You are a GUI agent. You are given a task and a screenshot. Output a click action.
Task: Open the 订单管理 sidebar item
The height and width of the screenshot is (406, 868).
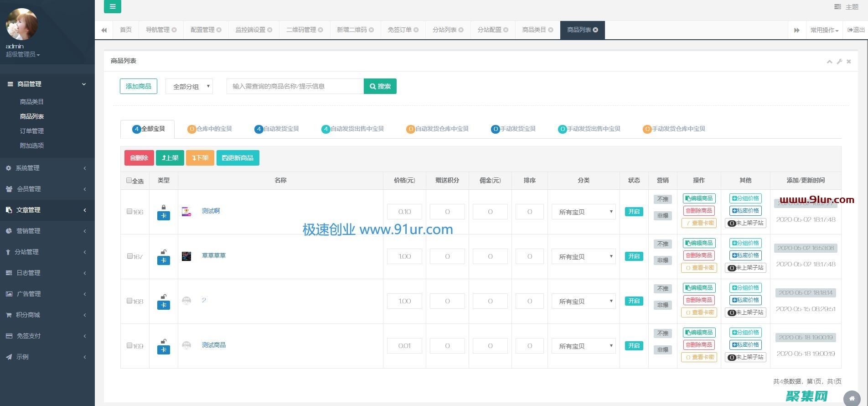tap(32, 131)
